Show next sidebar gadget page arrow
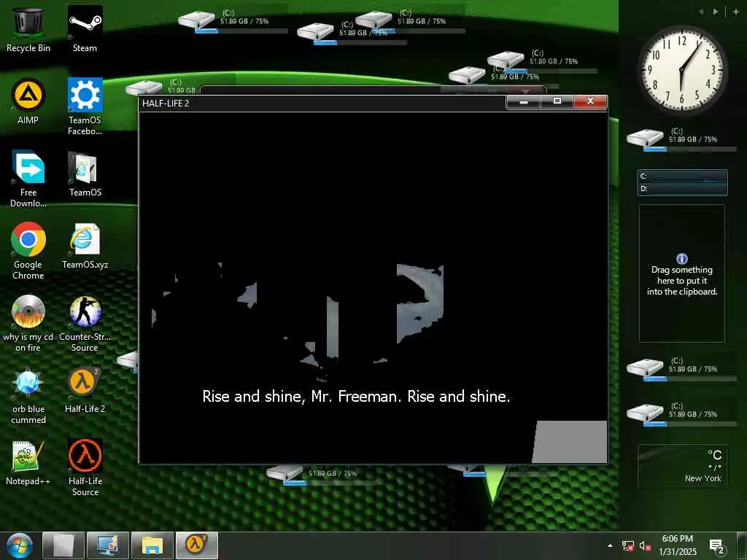This screenshot has width=747, height=560. [715, 12]
